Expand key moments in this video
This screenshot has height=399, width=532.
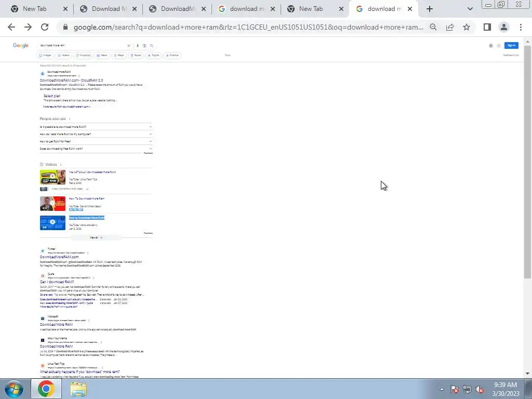(70, 189)
